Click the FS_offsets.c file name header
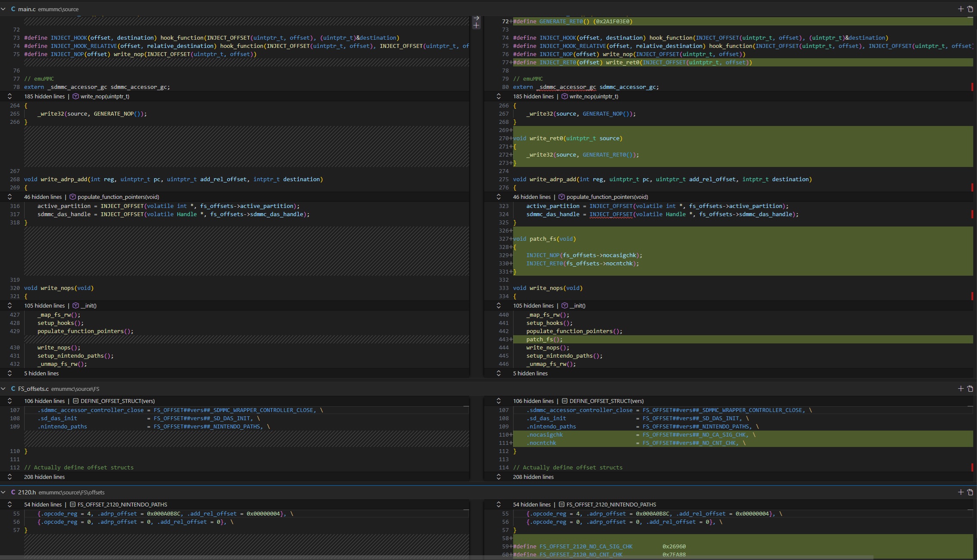Screen dimensions: 977x560 pos(33,389)
